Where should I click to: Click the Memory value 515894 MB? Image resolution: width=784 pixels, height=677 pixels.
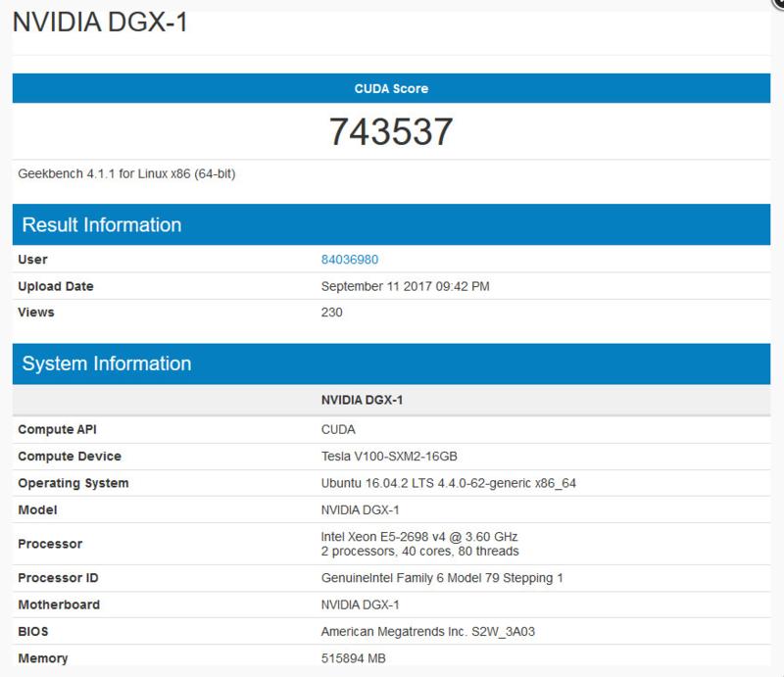(x=354, y=659)
